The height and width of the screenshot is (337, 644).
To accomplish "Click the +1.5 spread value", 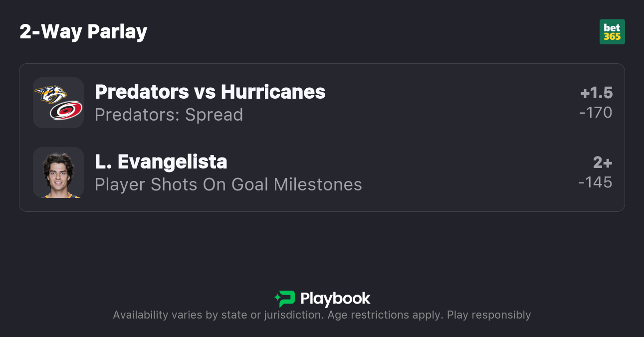I will tap(596, 93).
